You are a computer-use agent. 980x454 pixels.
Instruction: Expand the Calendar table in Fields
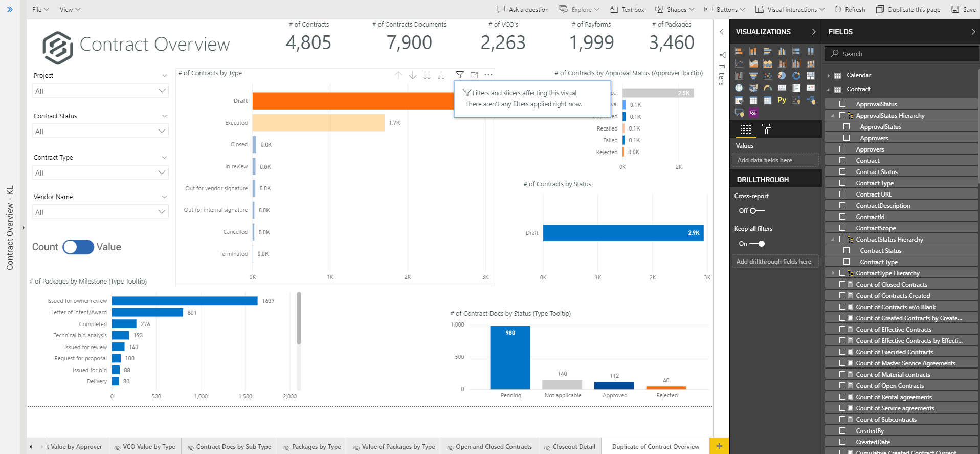pyautogui.click(x=829, y=75)
